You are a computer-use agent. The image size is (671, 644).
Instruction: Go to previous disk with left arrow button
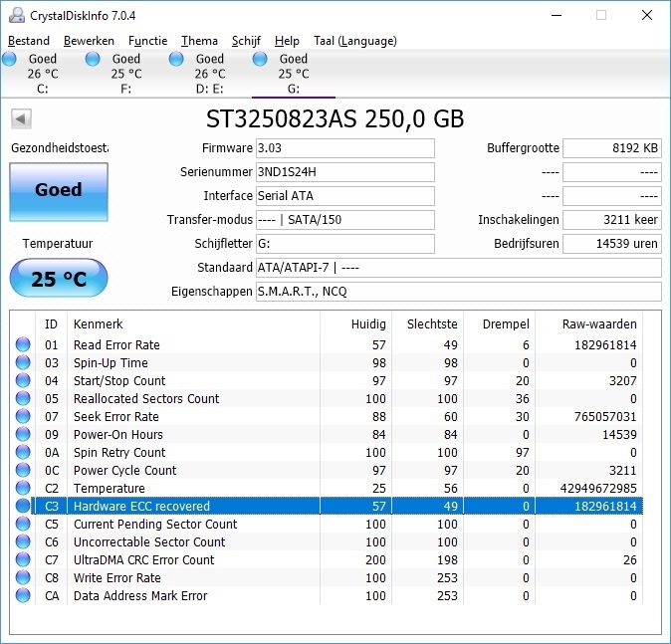[21, 118]
